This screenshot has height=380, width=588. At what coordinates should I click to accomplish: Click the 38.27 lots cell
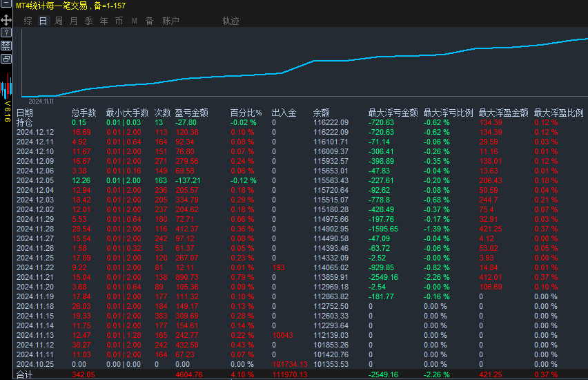(81, 345)
